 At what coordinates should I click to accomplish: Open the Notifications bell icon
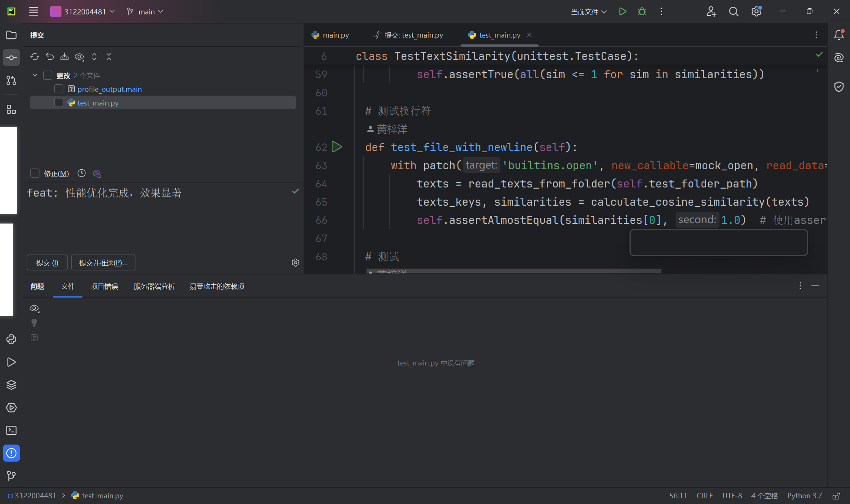pyautogui.click(x=839, y=35)
